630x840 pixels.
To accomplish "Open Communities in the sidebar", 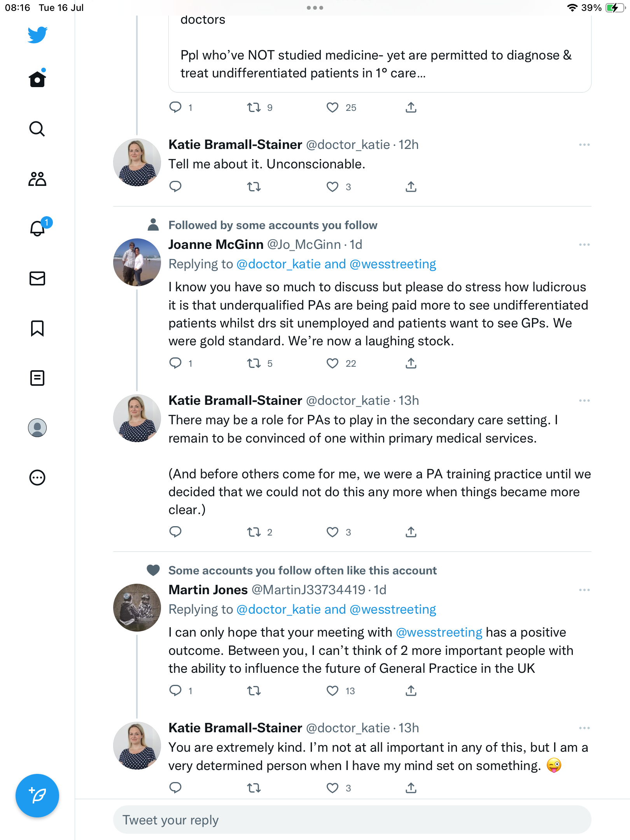I will point(37,179).
